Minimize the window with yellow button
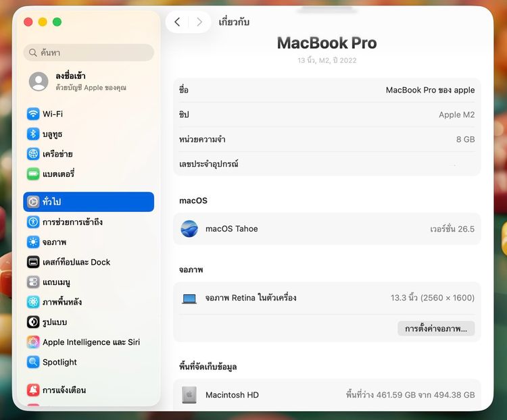507x420 pixels. click(x=43, y=22)
